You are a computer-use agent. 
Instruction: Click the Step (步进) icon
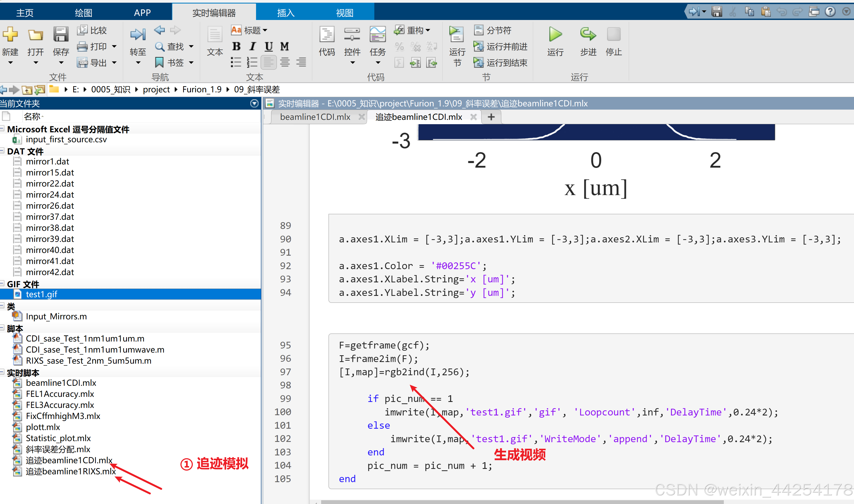tap(588, 35)
